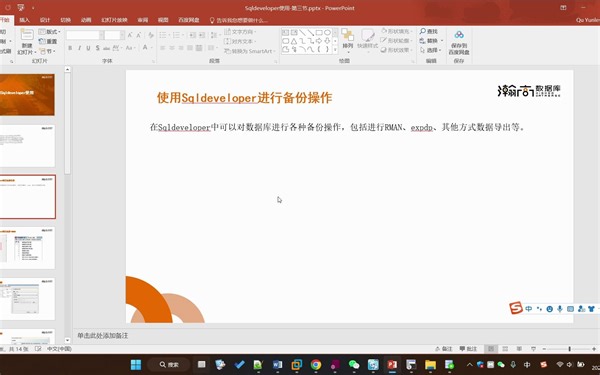This screenshot has height=375, width=600.
Task: Align text left in paragraph group
Action: (163, 48)
